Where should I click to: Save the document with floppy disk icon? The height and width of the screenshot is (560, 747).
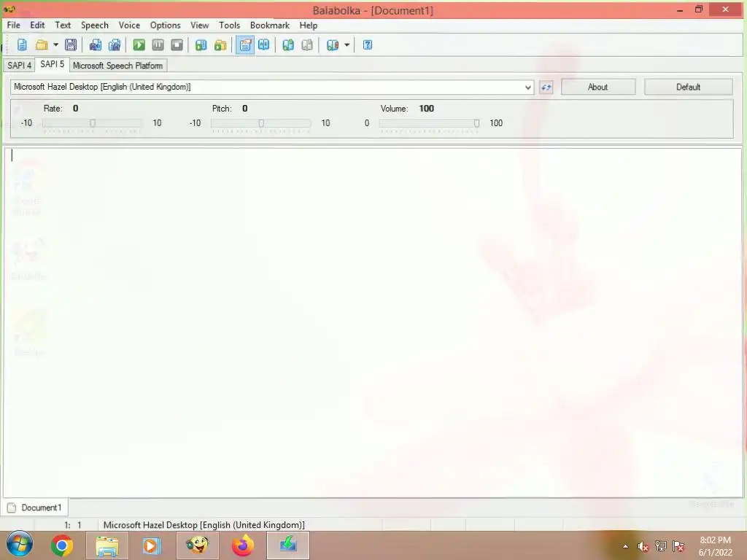coord(71,45)
